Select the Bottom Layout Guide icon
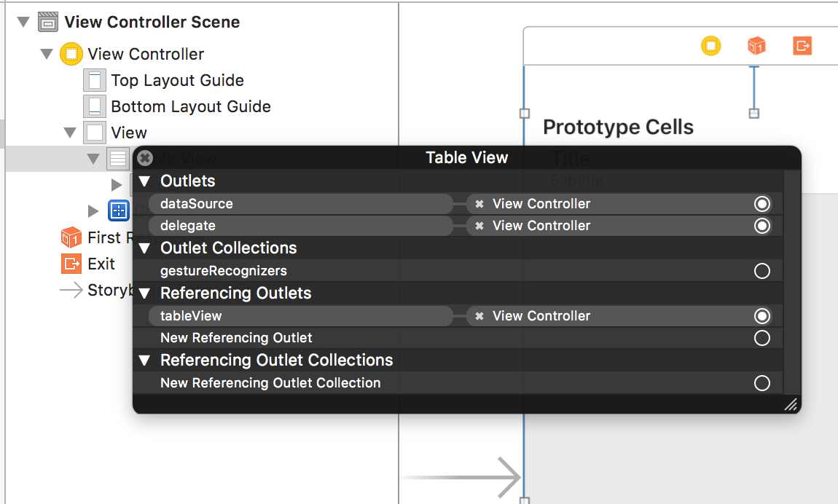This screenshot has height=504, width=838. point(95,106)
